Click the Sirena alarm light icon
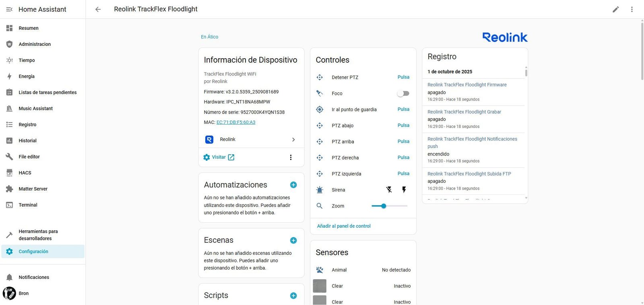Image resolution: width=644 pixels, height=305 pixels. coord(320,190)
